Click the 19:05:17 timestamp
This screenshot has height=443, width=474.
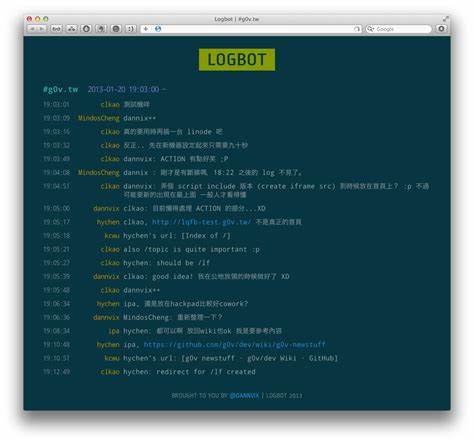coord(57,222)
